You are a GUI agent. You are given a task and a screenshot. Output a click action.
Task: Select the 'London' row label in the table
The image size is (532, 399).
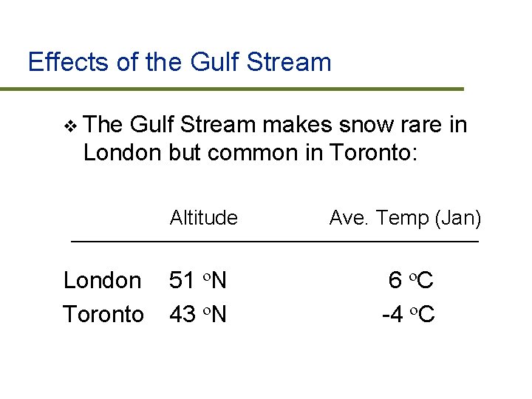102,281
